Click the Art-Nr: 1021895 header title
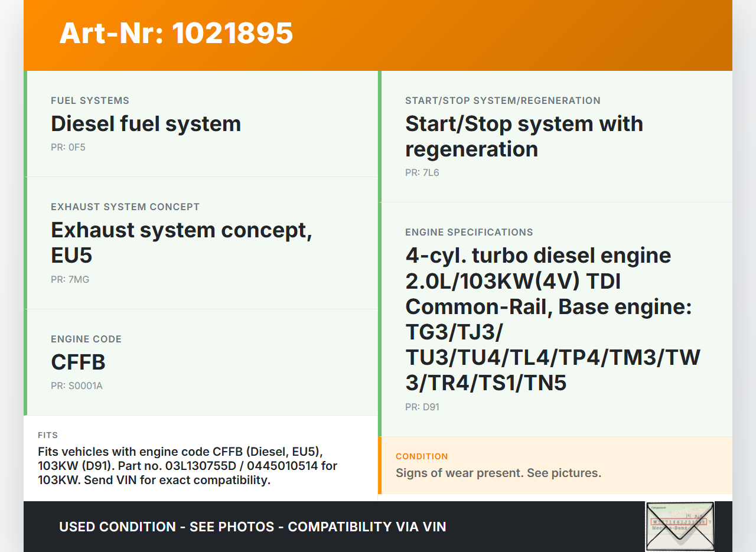The image size is (756, 552). tap(176, 33)
